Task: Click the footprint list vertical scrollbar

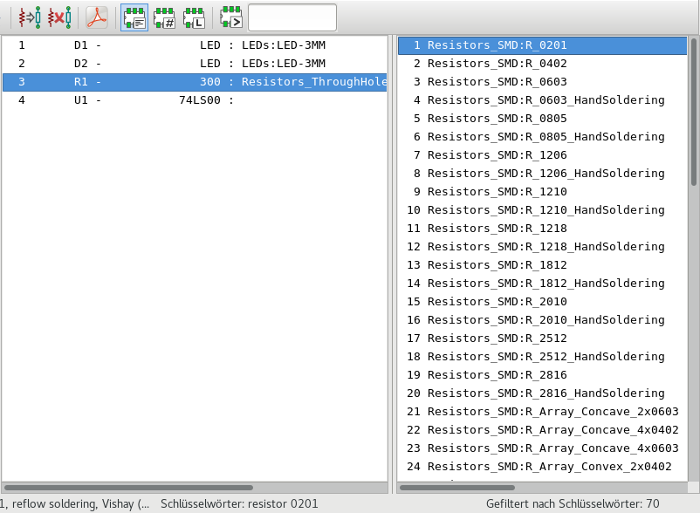Action: 693,112
